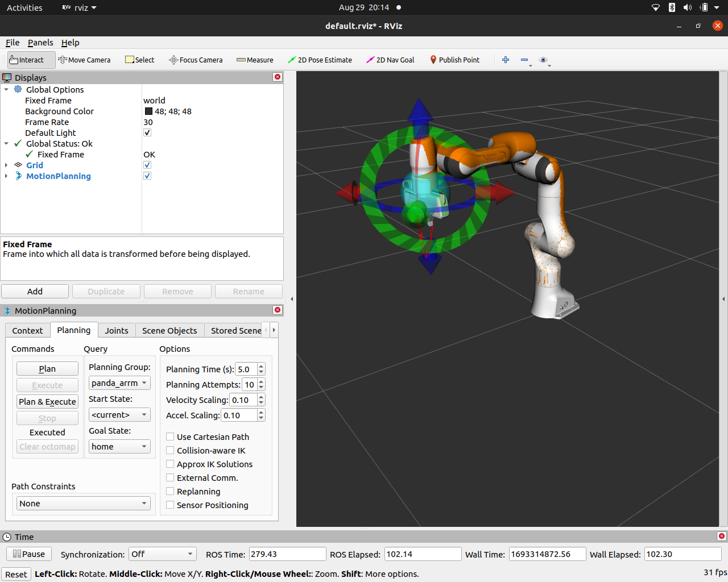Open the Help menu
Screen dimensions: 728x582
tap(71, 43)
